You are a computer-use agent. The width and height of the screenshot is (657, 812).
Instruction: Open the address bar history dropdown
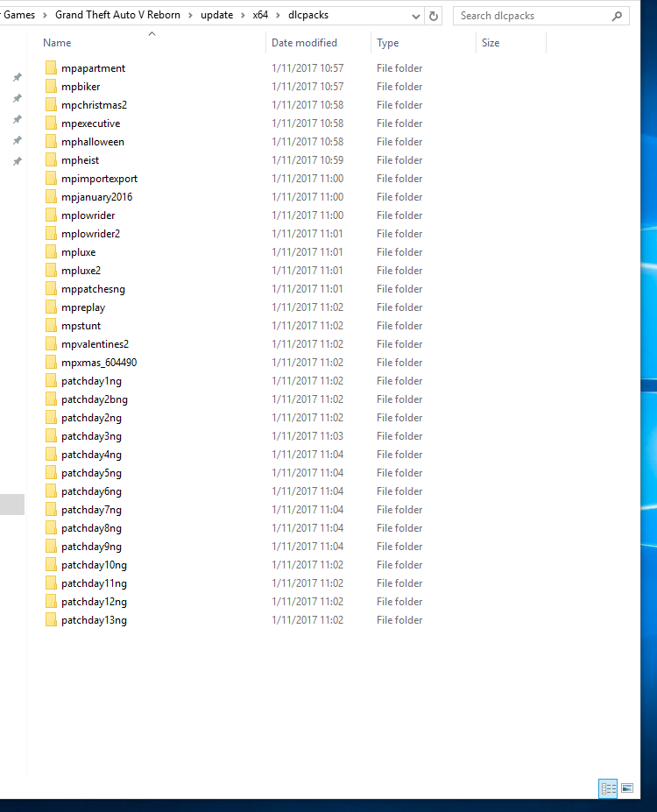tap(416, 16)
